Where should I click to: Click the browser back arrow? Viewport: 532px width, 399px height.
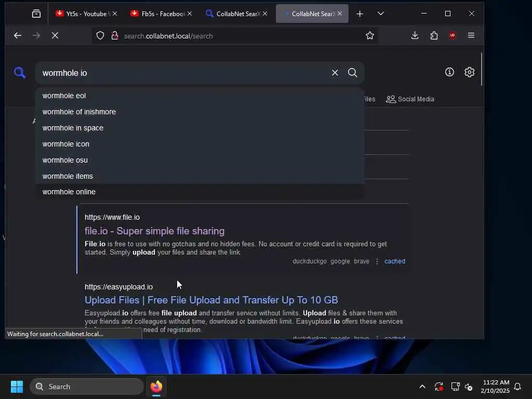(x=18, y=36)
